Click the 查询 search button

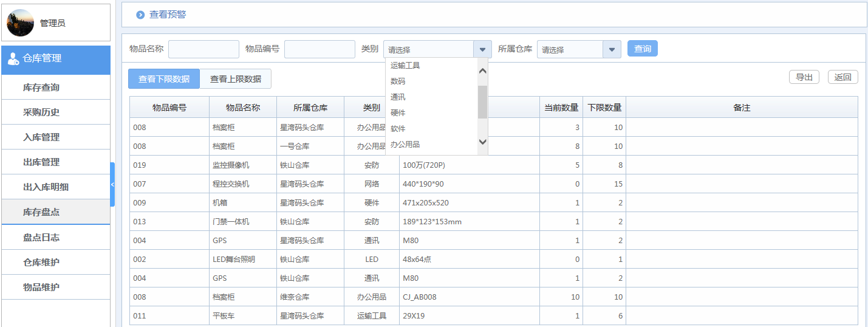click(x=642, y=49)
